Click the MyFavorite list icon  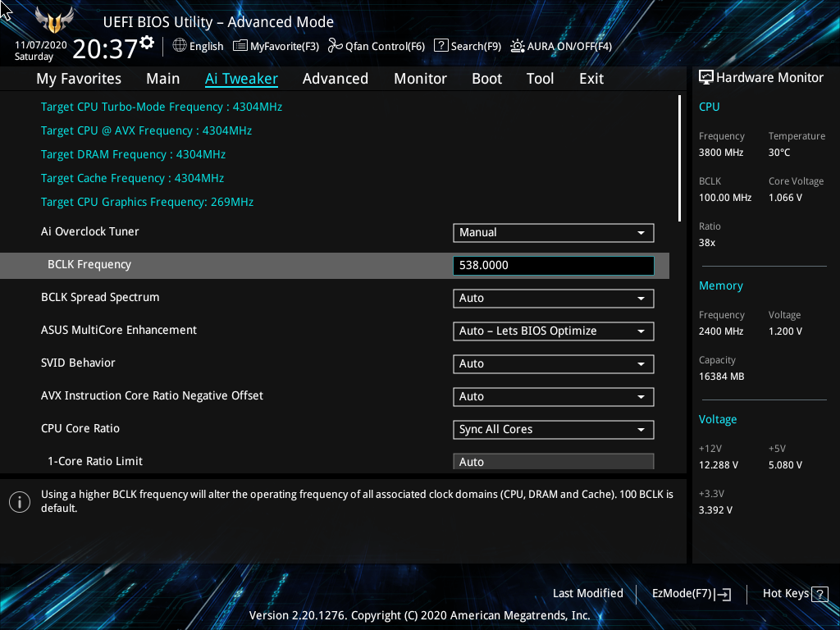click(240, 46)
